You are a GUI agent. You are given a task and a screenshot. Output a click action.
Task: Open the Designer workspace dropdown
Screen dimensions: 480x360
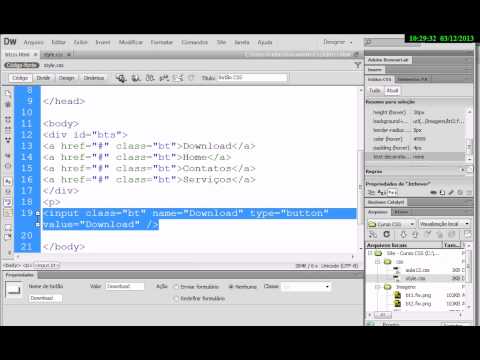click(337, 42)
